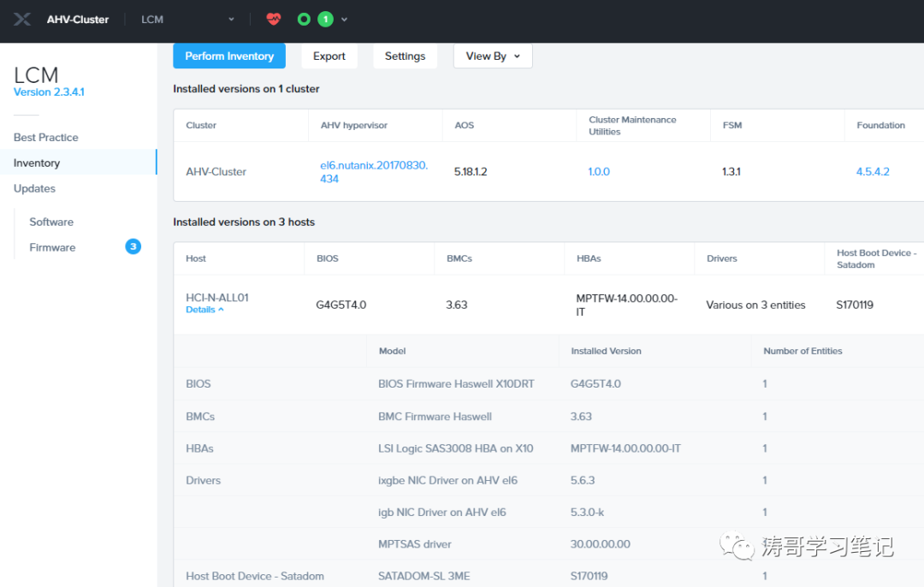Open the green tasks badge showing 1
Screen dimensions: 924x587
(325, 20)
